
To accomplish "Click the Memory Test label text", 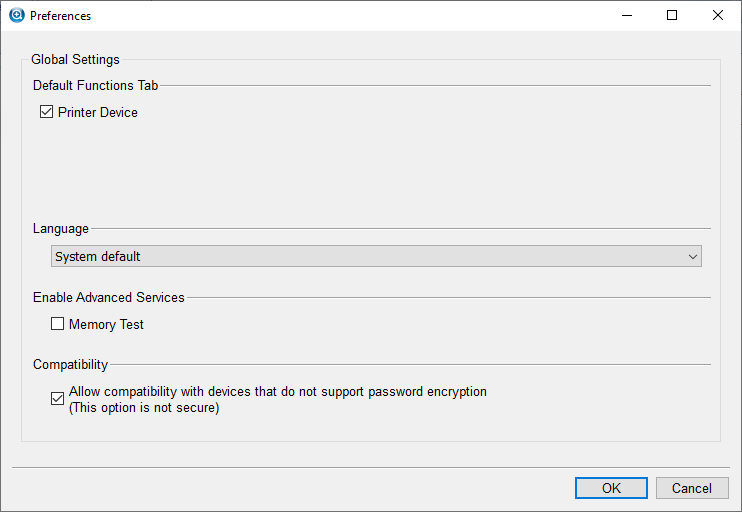I will click(x=106, y=325).
